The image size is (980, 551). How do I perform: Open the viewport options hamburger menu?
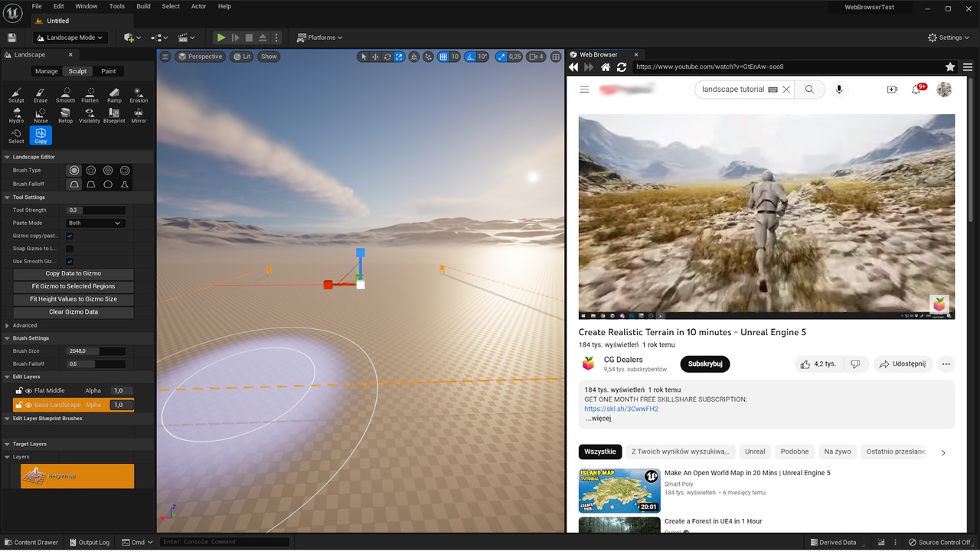point(165,57)
